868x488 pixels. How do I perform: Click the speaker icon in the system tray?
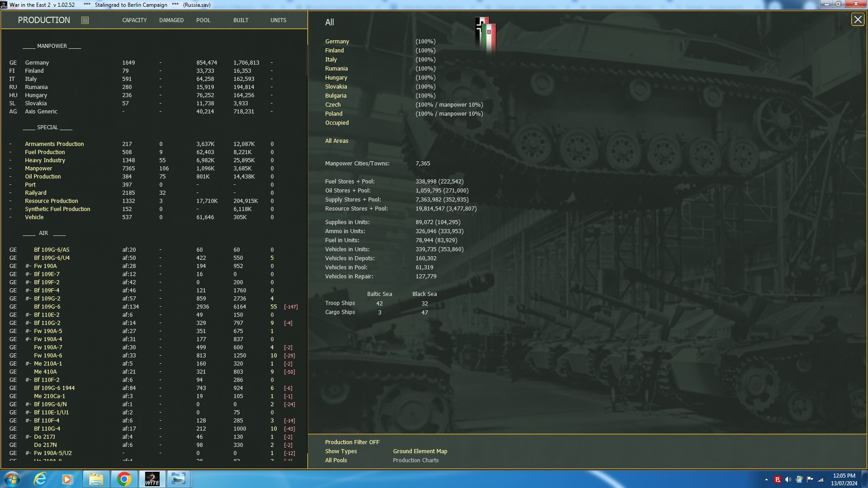click(x=788, y=479)
